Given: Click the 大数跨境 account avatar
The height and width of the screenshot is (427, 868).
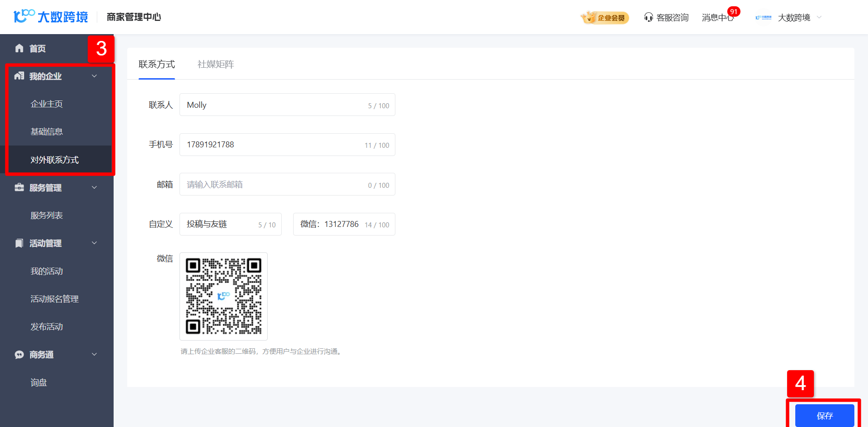Looking at the screenshot, I should click(x=763, y=17).
